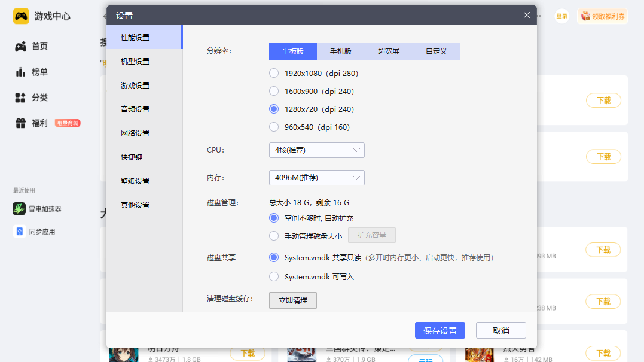Open 首页 home icon in sidebar
This screenshot has width=644, height=362.
[20, 47]
